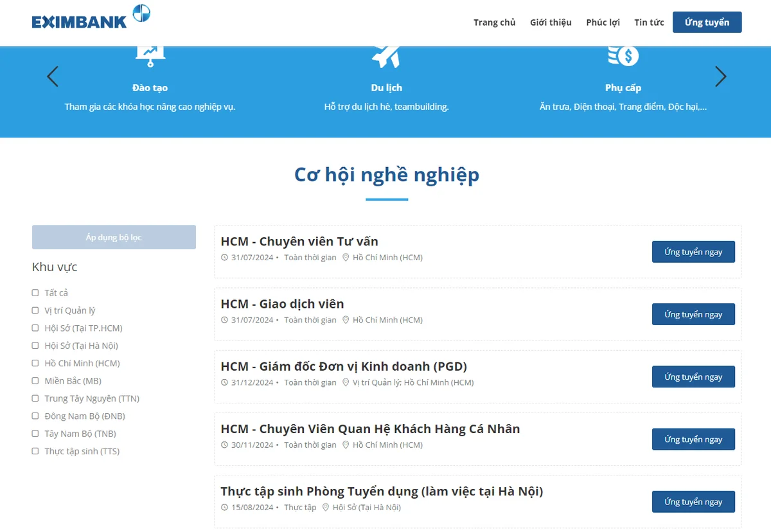This screenshot has height=532, width=771.
Task: Click the Ứng tuyển header button
Action: pos(707,22)
